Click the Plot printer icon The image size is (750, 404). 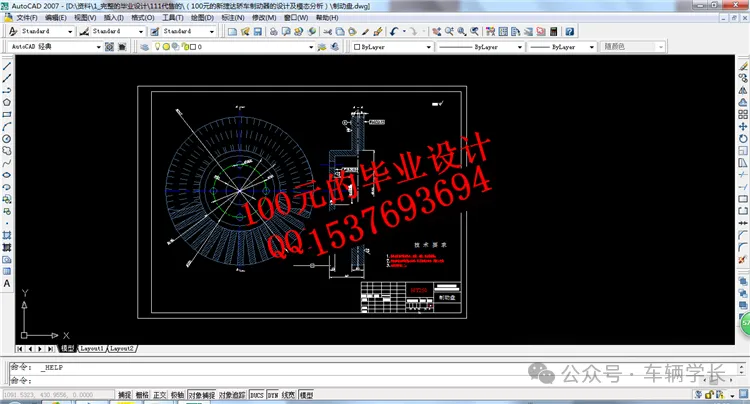(274, 32)
